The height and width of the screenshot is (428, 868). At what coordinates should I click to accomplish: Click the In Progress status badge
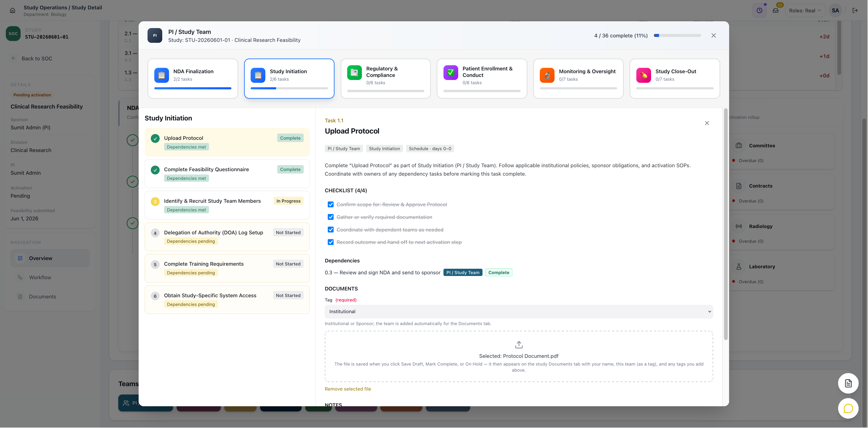[288, 201]
